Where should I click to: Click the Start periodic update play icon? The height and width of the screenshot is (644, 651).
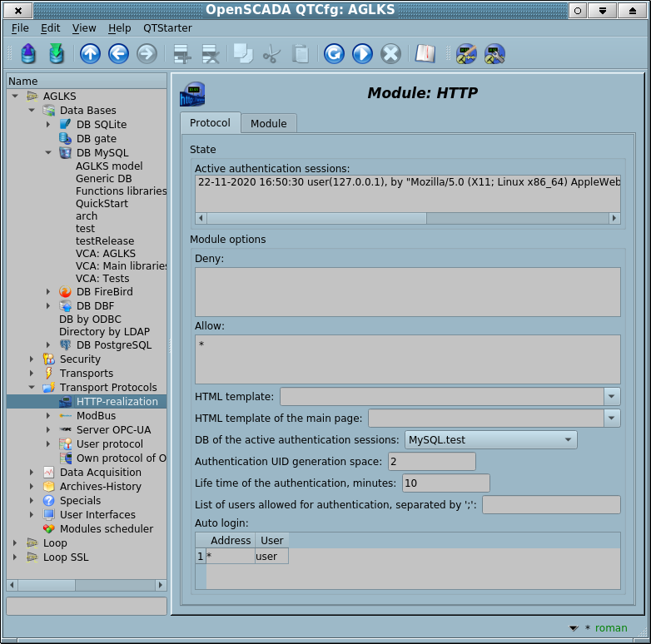point(362,54)
